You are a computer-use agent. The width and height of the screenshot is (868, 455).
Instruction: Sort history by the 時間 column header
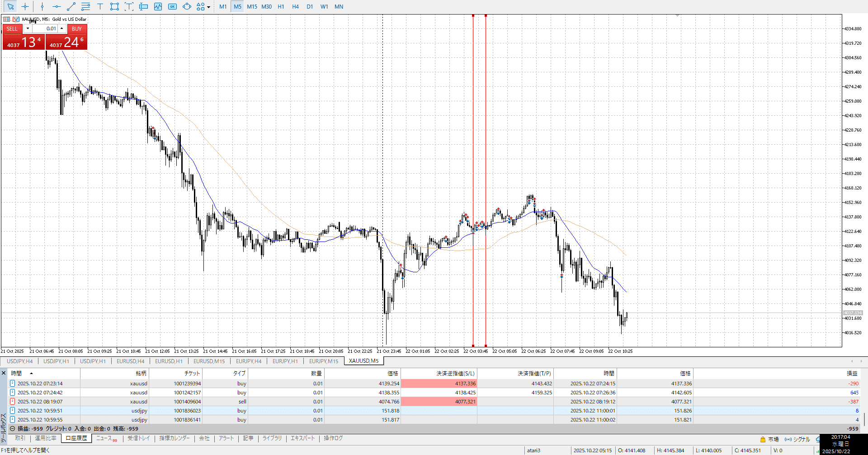pos(16,373)
